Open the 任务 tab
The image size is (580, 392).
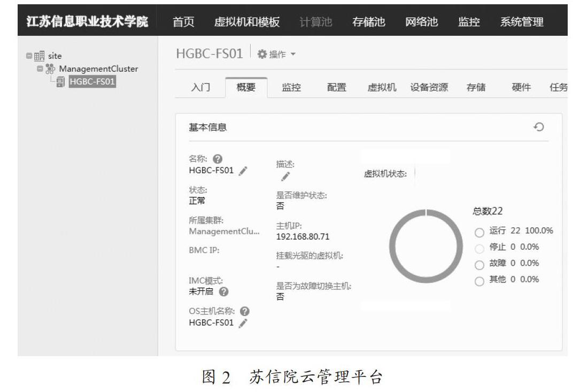click(559, 87)
